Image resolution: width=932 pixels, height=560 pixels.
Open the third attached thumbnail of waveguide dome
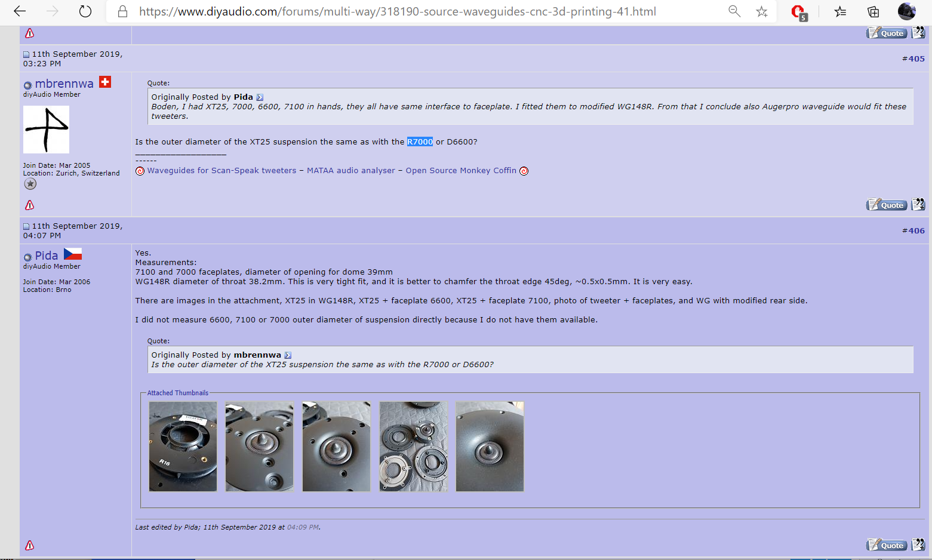coord(336,447)
